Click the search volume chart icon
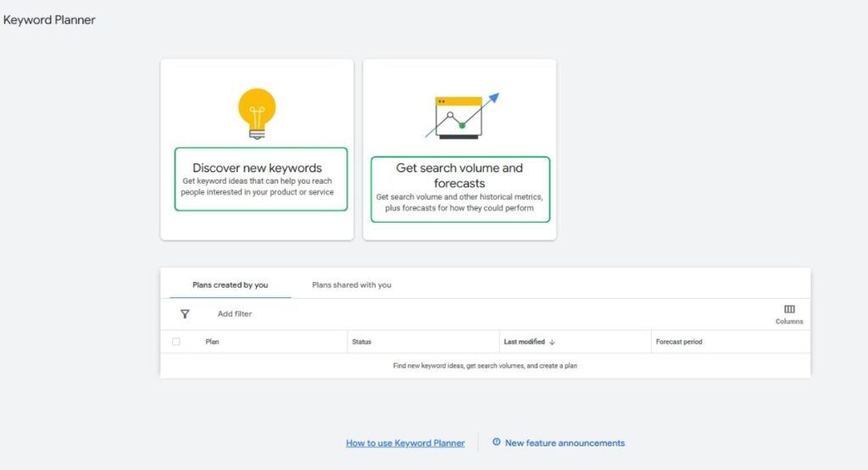This screenshot has width=868, height=470. point(462,116)
